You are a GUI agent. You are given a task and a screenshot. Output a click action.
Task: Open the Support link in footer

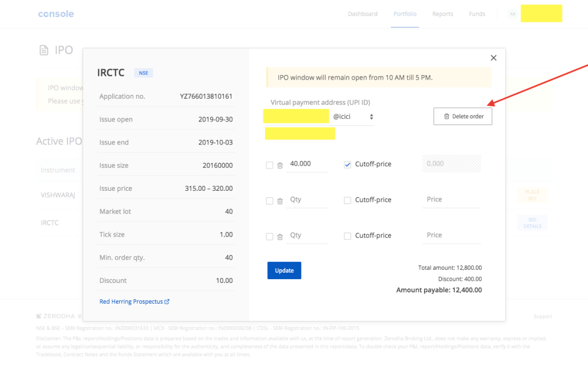(x=543, y=317)
